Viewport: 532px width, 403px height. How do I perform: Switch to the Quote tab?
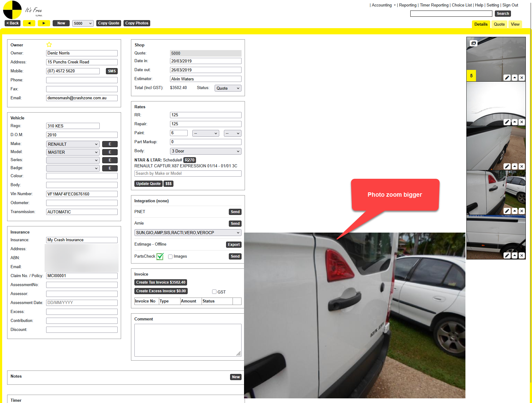[499, 24]
